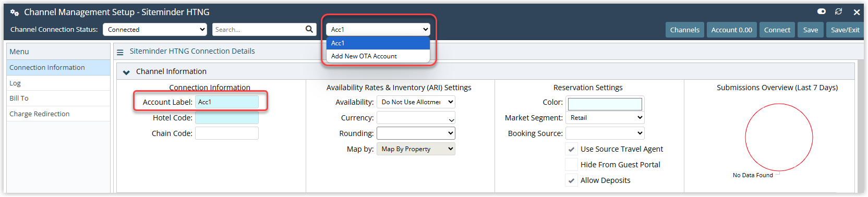Viewport: 868px width, 197px height.
Task: Click the Save/Exit button
Action: (x=845, y=30)
